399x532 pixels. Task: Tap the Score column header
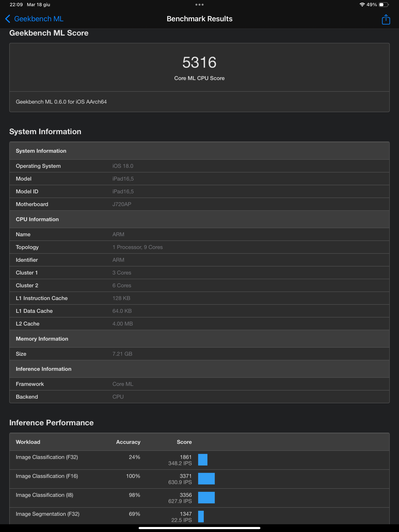[x=184, y=442]
